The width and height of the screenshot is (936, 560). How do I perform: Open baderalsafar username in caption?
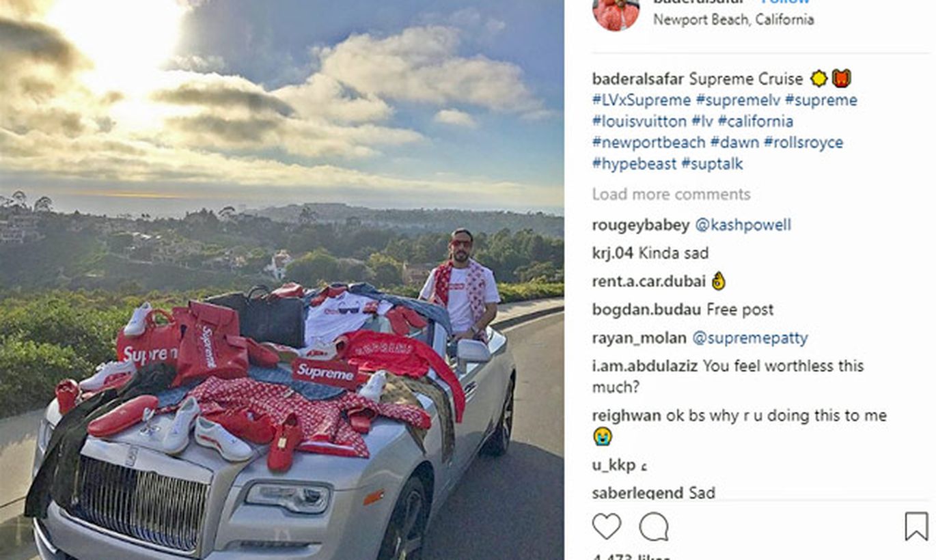click(638, 79)
